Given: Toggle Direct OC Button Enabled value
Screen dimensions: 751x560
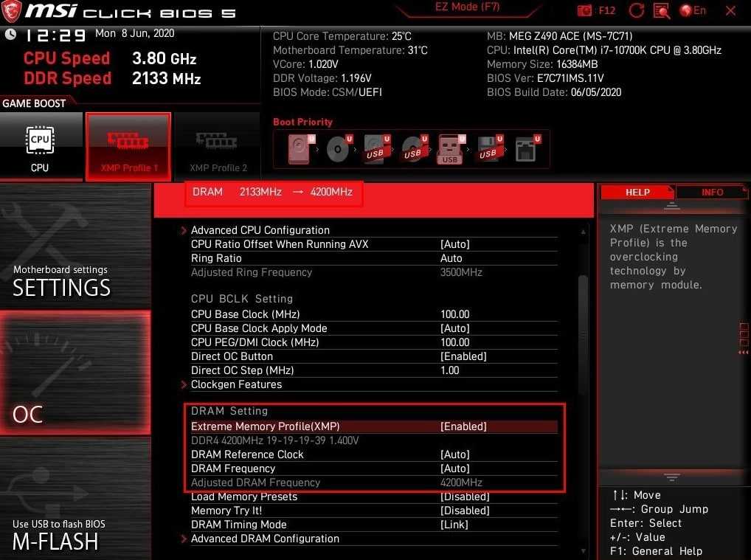Looking at the screenshot, I should (463, 356).
